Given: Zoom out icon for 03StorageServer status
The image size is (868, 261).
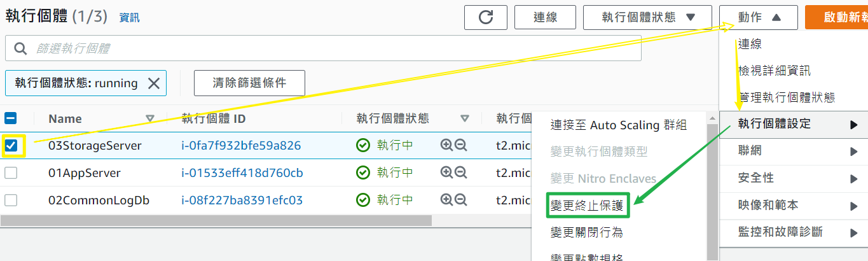Looking at the screenshot, I should click(460, 145).
